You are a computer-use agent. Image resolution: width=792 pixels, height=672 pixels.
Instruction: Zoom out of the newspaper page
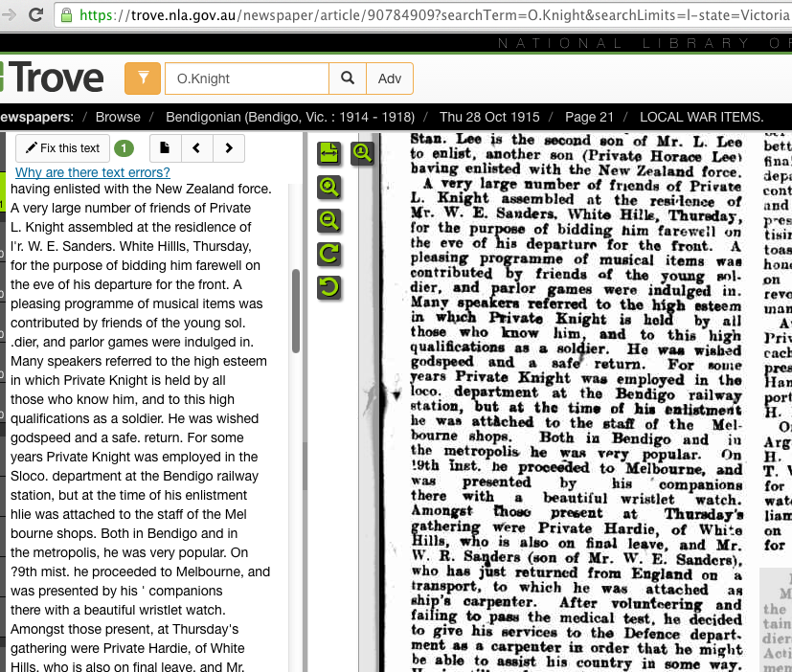pyautogui.click(x=328, y=220)
